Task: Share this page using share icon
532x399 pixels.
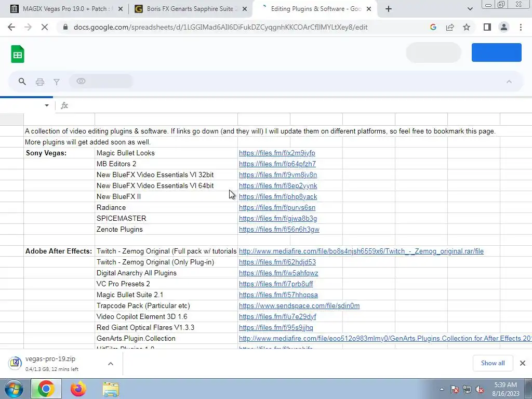Action: (x=450, y=27)
